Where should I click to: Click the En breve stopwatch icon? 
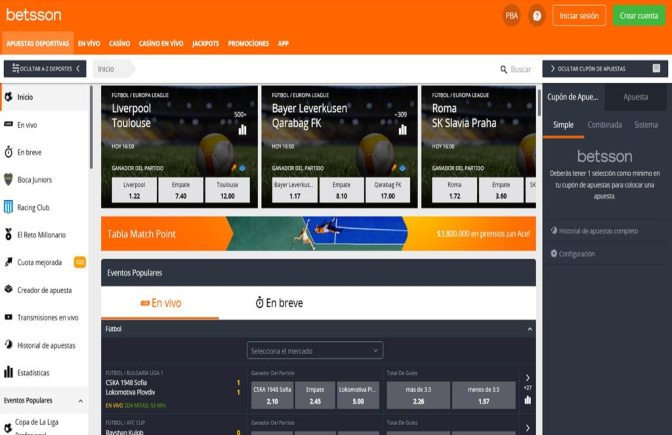coord(9,152)
